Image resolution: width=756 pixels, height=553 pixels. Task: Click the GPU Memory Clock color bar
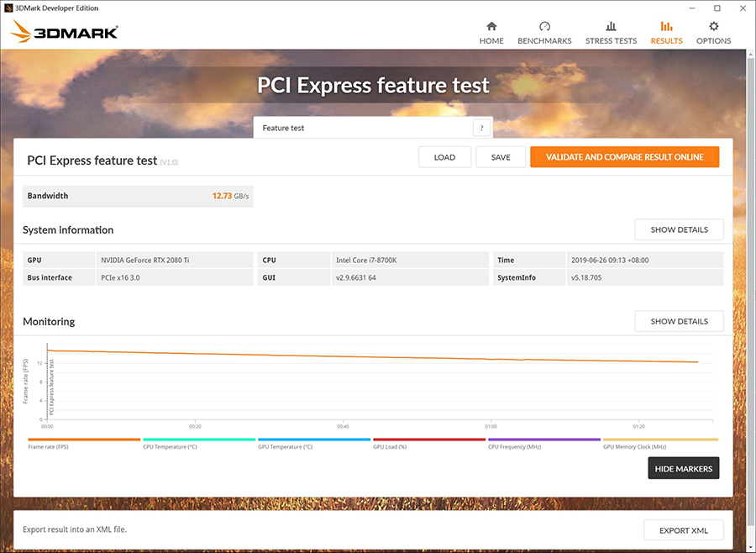coord(660,440)
